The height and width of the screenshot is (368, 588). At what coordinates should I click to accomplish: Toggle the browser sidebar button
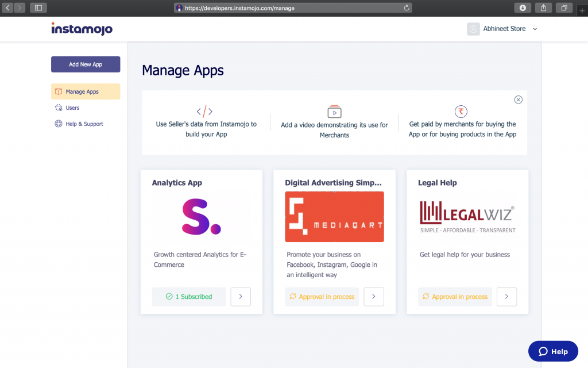[38, 8]
